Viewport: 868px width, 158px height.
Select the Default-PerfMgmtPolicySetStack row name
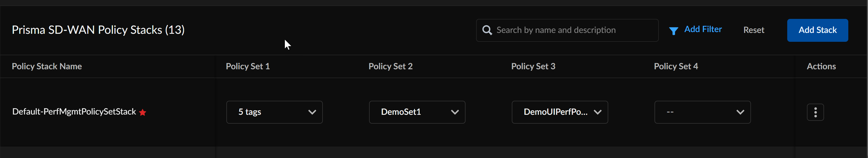point(74,112)
